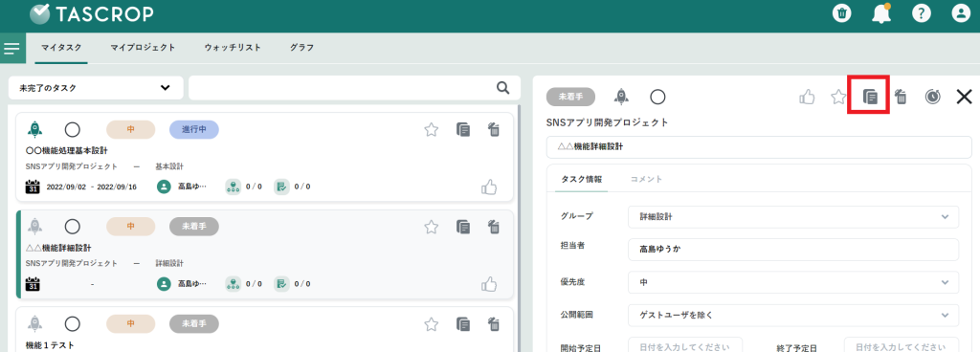Toggle completion circle in detail panel
Screen dimensions: 980x352
click(x=657, y=97)
